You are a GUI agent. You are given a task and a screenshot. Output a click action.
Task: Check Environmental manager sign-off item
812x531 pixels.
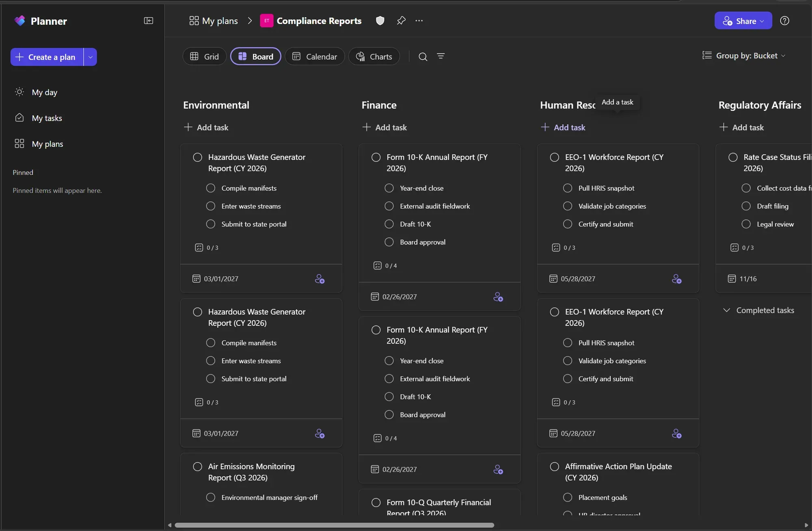tap(210, 497)
